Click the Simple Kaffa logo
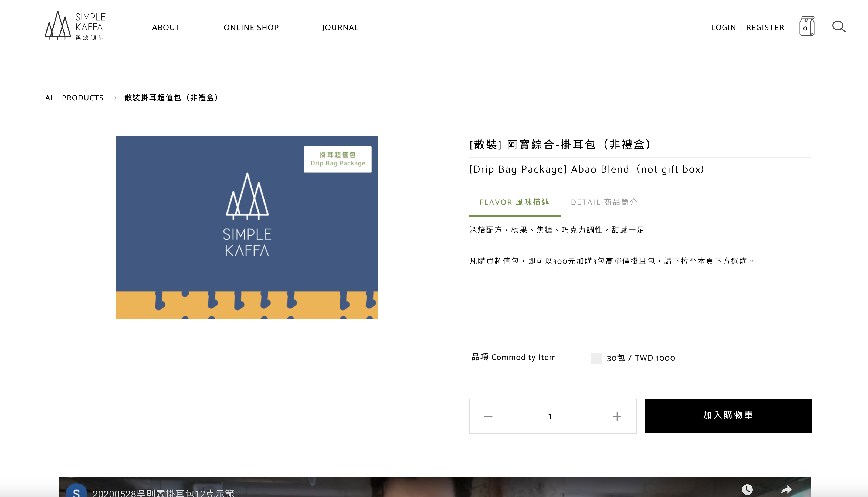 tap(75, 25)
